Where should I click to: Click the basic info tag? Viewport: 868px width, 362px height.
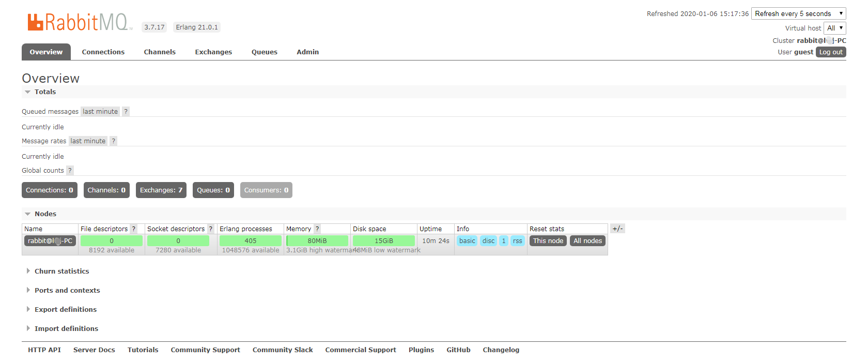click(x=467, y=240)
